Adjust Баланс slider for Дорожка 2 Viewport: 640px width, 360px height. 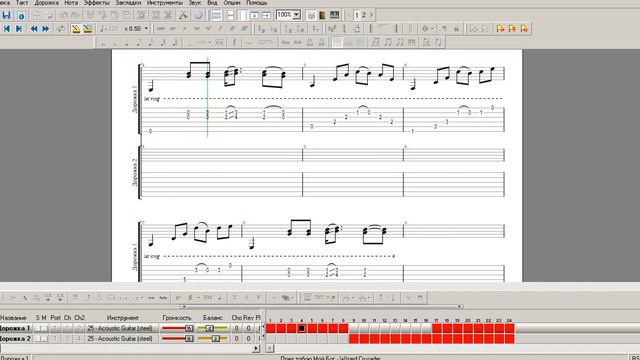tap(212, 339)
